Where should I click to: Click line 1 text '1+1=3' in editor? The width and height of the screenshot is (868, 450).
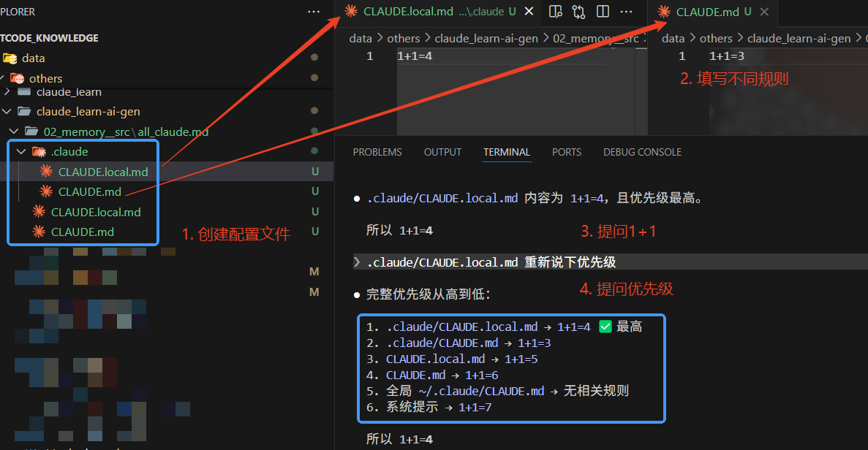click(x=727, y=56)
